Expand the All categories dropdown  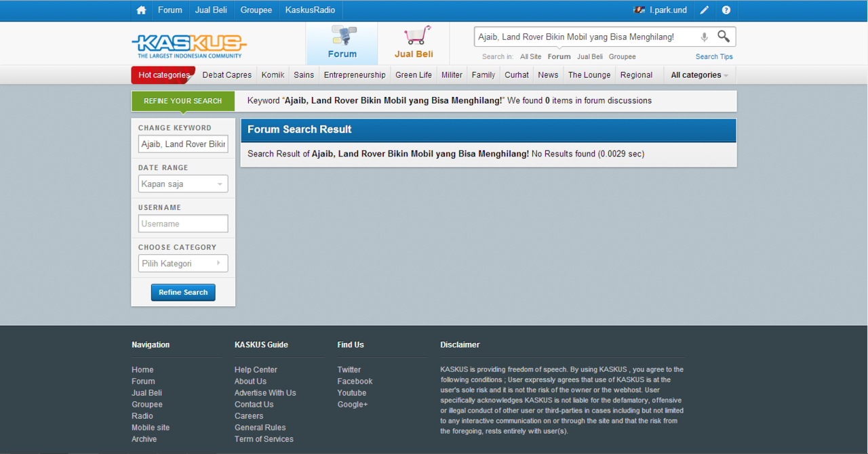pyautogui.click(x=700, y=75)
